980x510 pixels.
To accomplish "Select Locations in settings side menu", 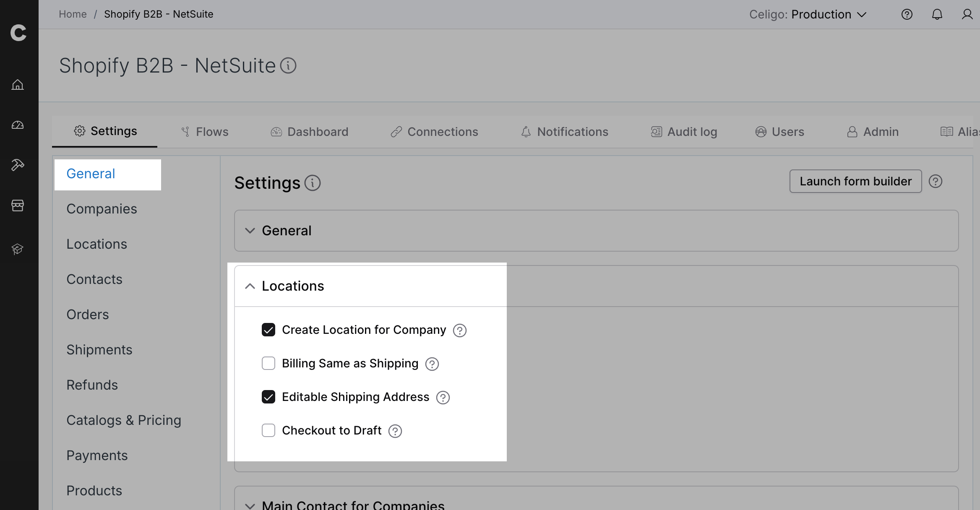I will (x=96, y=244).
